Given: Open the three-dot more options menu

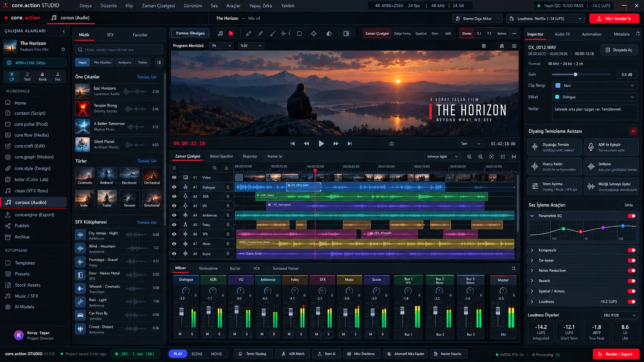Looking at the screenshot, I should (514, 33).
